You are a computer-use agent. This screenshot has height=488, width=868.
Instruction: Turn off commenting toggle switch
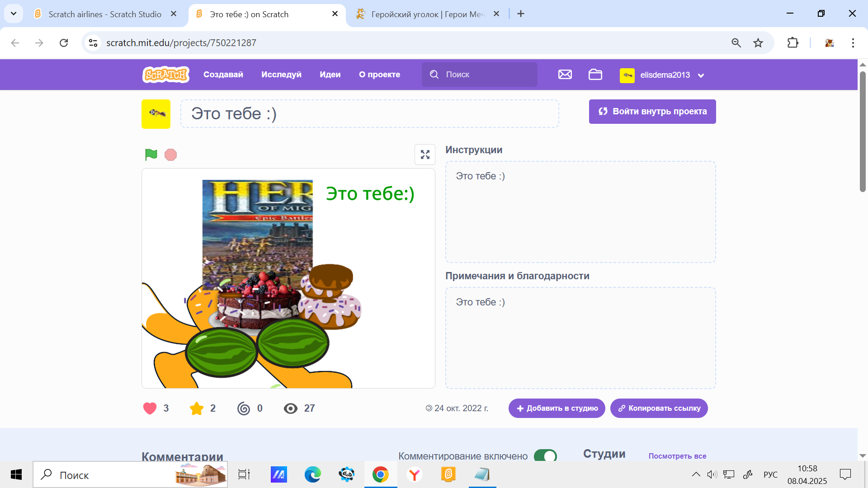tap(545, 455)
